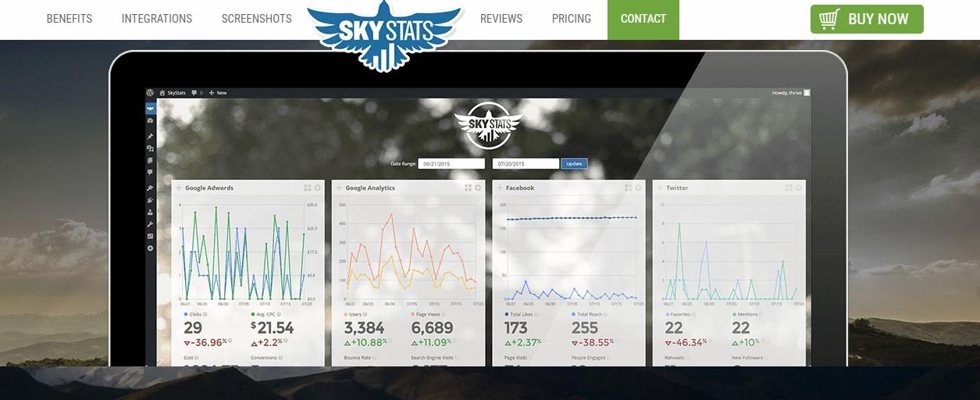Select the SkyStats eagle icon in admin sidebar
Screen dimensions: 980x400
coord(150,109)
